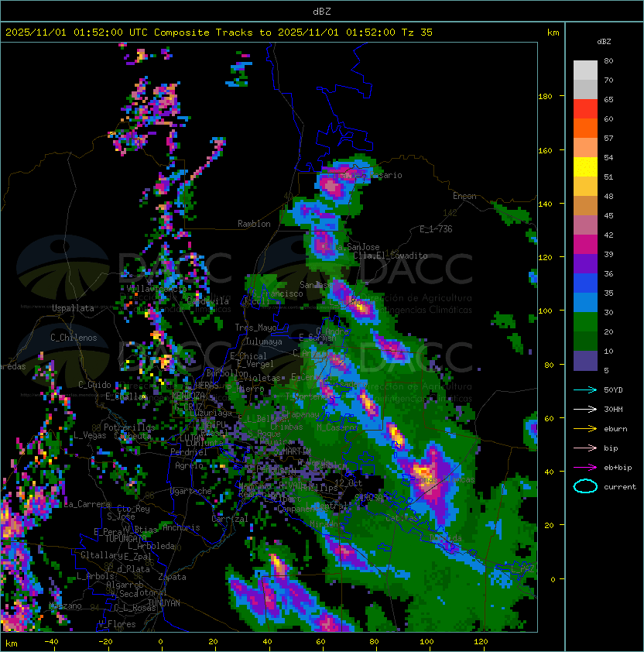Pick the magenta swatch on the dBZ scale

tap(585, 245)
